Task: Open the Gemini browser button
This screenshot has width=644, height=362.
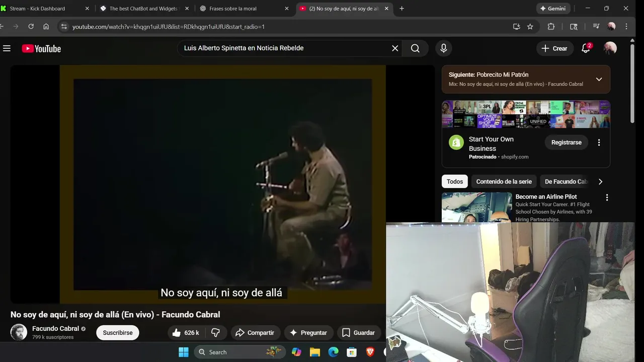Action: pyautogui.click(x=552, y=9)
